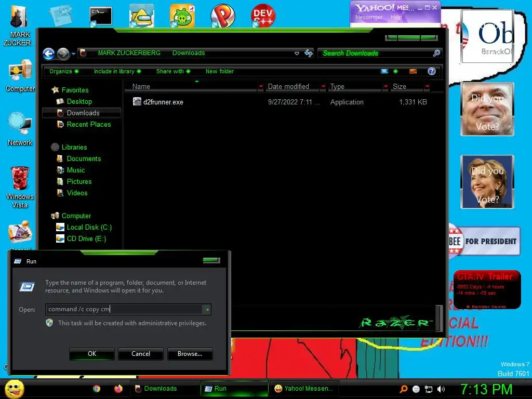Switch to Downloads taskbar button
This screenshot has width=532, height=399.
click(164, 389)
